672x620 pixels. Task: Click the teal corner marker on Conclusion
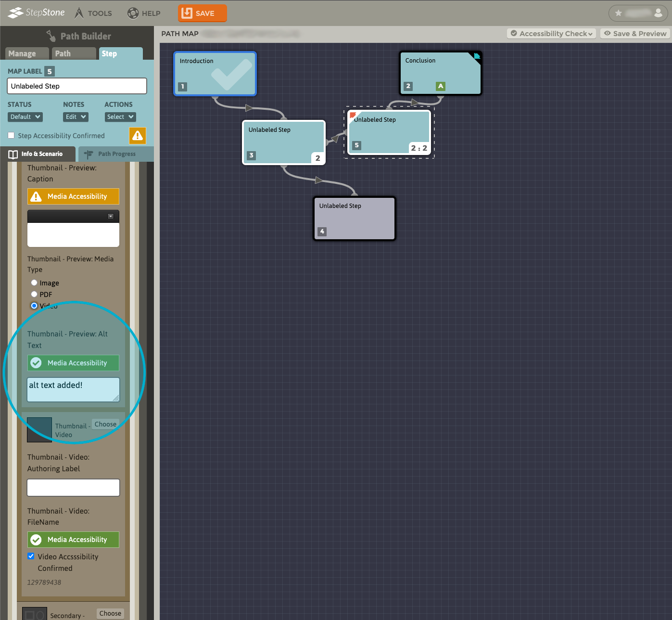pos(477,56)
